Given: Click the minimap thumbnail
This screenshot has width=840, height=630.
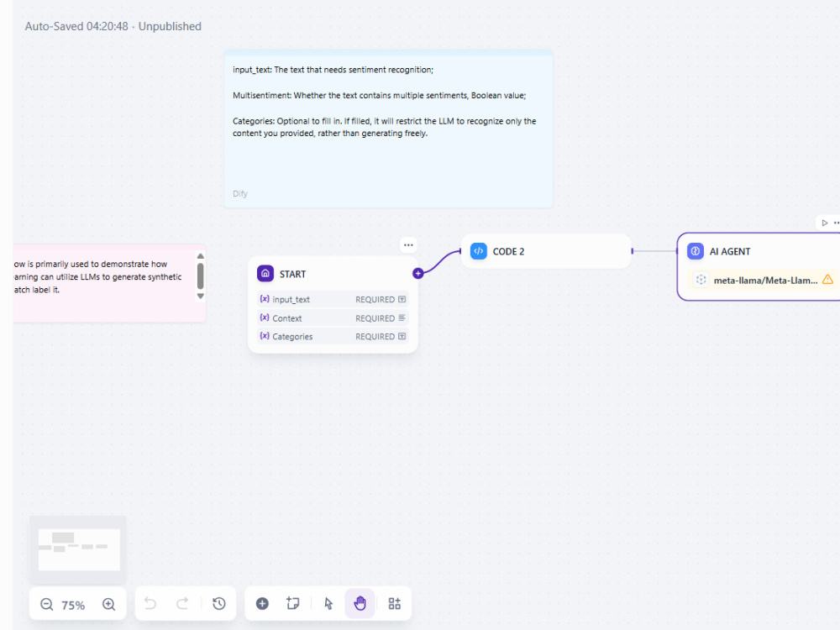Looking at the screenshot, I should (x=78, y=549).
